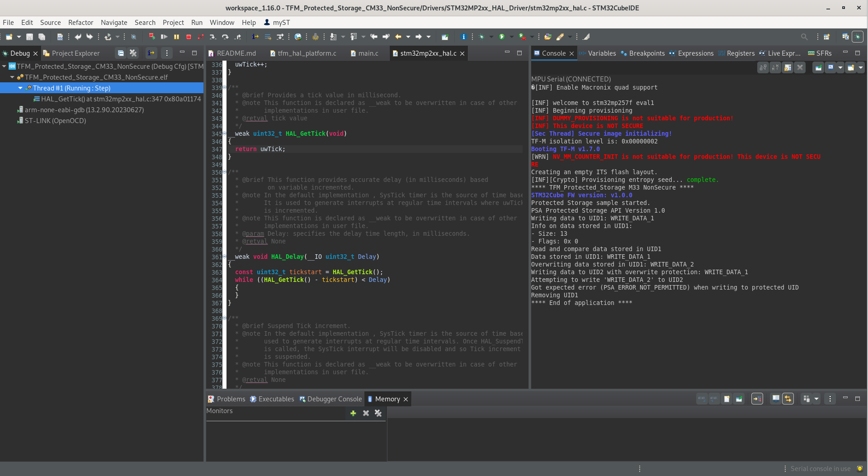
Task: Click the Remove All Terminated Launches icon
Action: point(133,53)
